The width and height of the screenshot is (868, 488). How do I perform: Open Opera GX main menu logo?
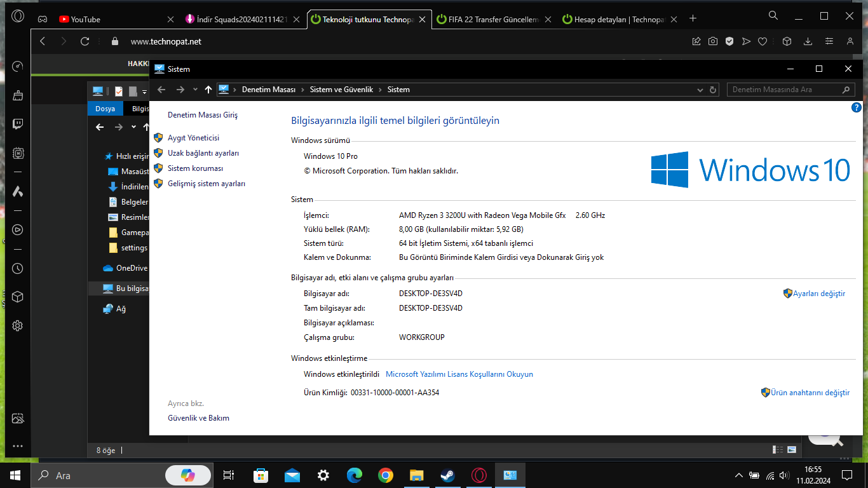pyautogui.click(x=18, y=17)
